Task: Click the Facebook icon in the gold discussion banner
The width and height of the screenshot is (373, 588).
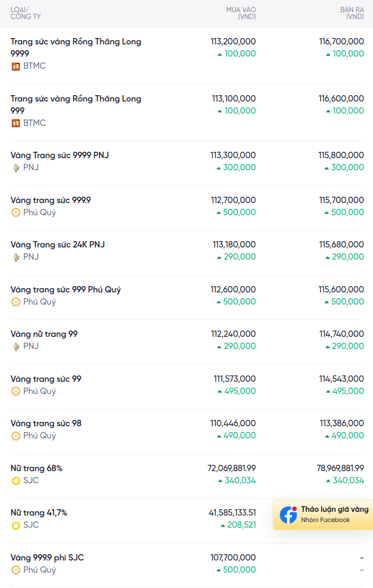Action: [x=288, y=514]
